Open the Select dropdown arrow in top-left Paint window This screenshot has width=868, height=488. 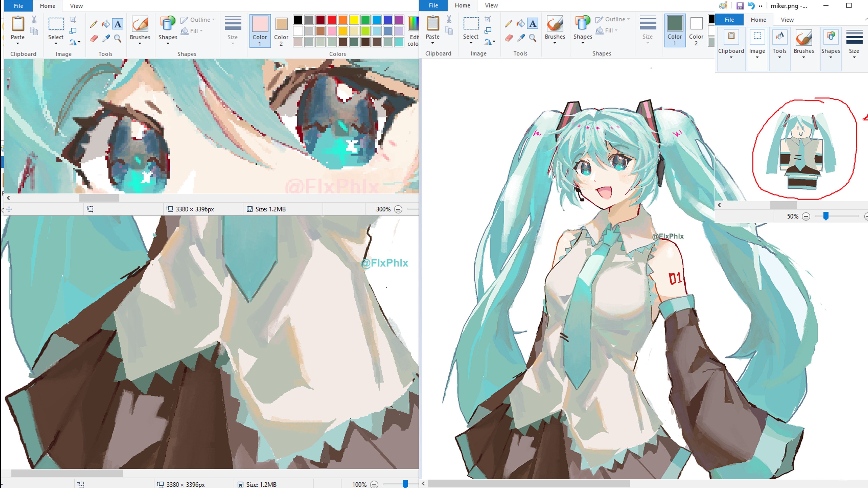pyautogui.click(x=56, y=43)
